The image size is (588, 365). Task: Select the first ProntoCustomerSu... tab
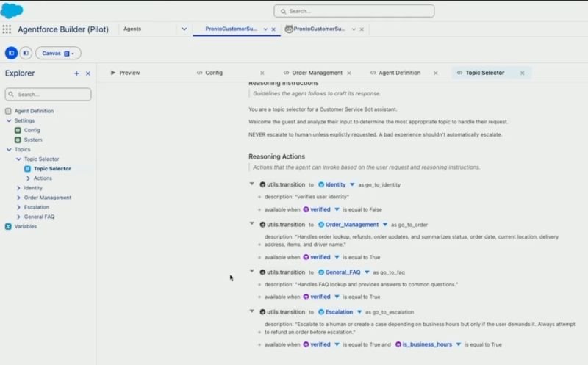coord(231,29)
